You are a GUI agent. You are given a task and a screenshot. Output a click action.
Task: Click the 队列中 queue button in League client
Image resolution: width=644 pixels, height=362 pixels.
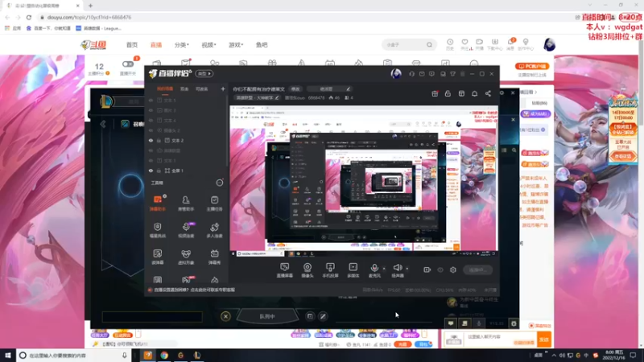(267, 316)
